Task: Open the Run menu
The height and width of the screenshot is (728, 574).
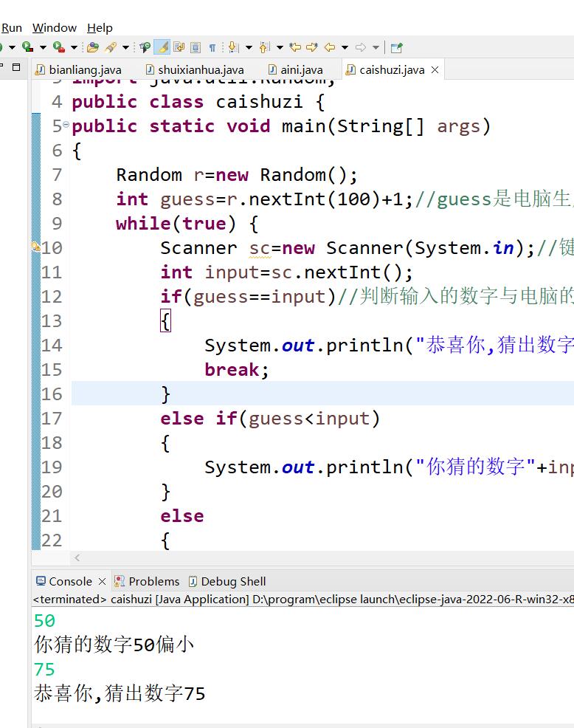Action: click(12, 28)
